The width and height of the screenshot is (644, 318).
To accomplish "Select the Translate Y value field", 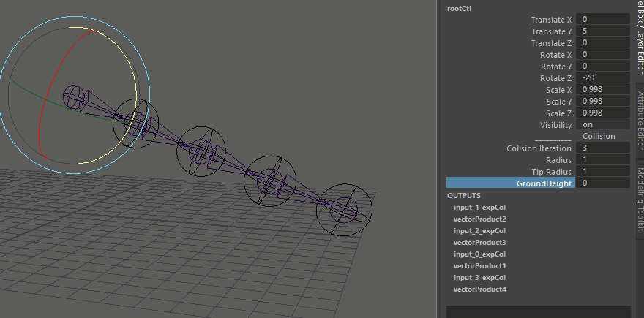I will coord(602,31).
